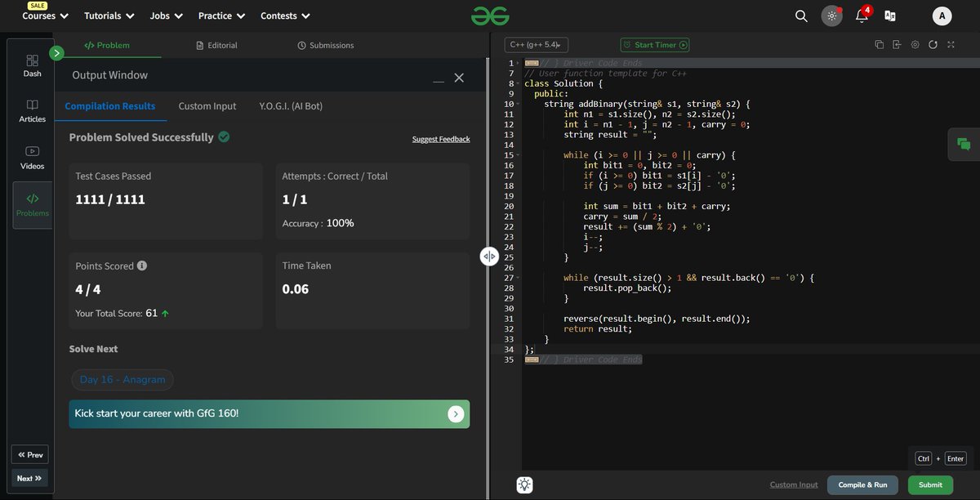Click the Points Scored info icon
Image resolution: width=980 pixels, height=500 pixels.
(142, 266)
